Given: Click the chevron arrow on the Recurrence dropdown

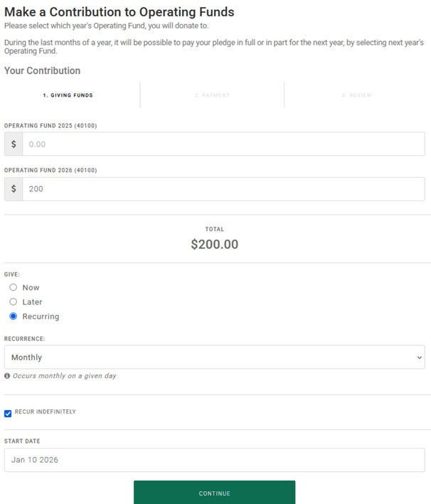Looking at the screenshot, I should (x=419, y=358).
